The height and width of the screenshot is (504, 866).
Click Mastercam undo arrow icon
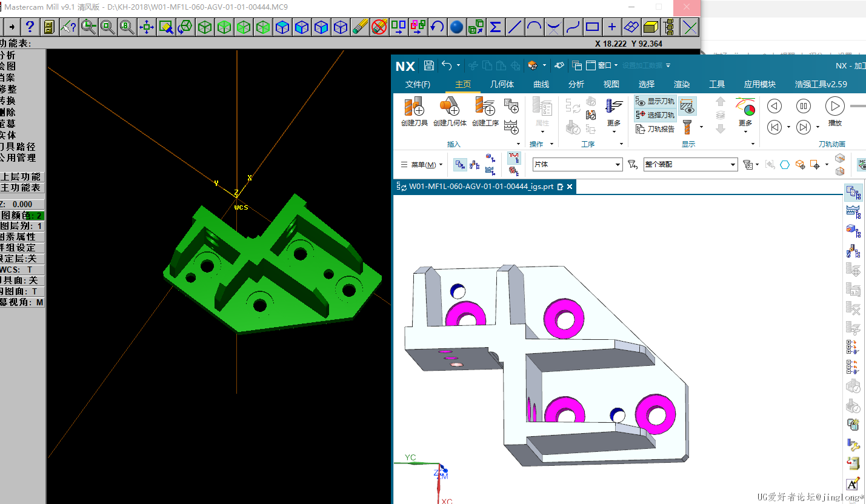click(438, 27)
